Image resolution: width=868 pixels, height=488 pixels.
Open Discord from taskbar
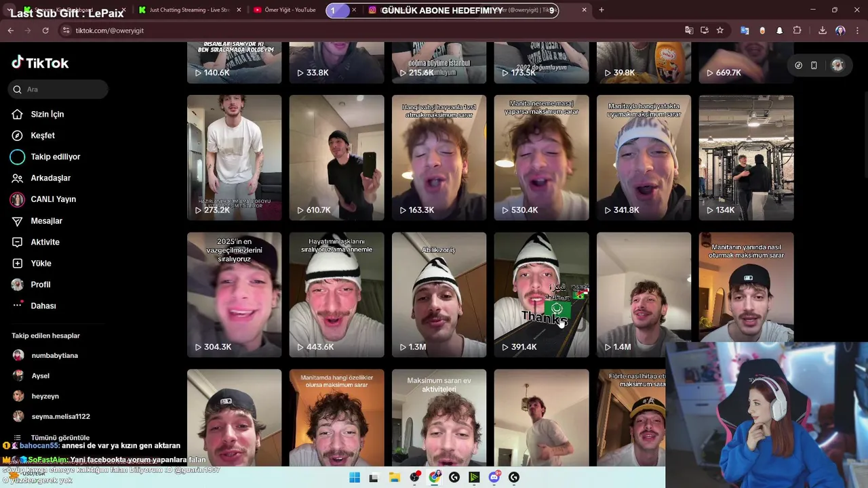coord(494,477)
